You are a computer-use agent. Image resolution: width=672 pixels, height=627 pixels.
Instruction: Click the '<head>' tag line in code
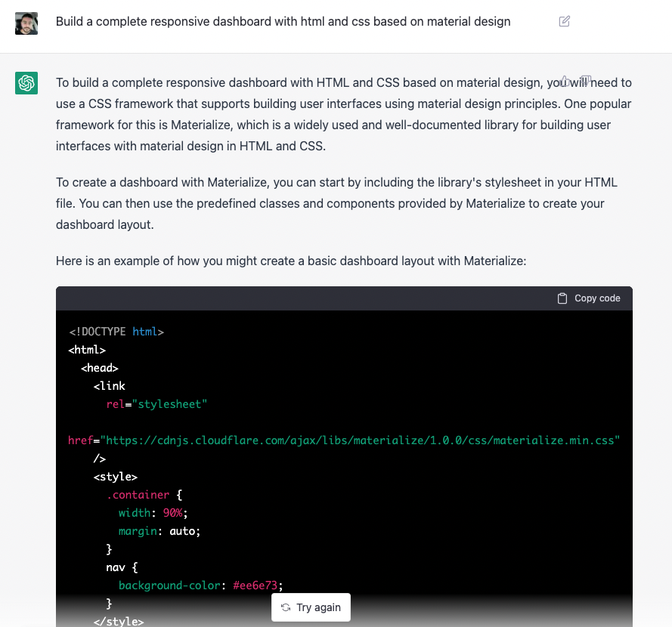point(100,368)
